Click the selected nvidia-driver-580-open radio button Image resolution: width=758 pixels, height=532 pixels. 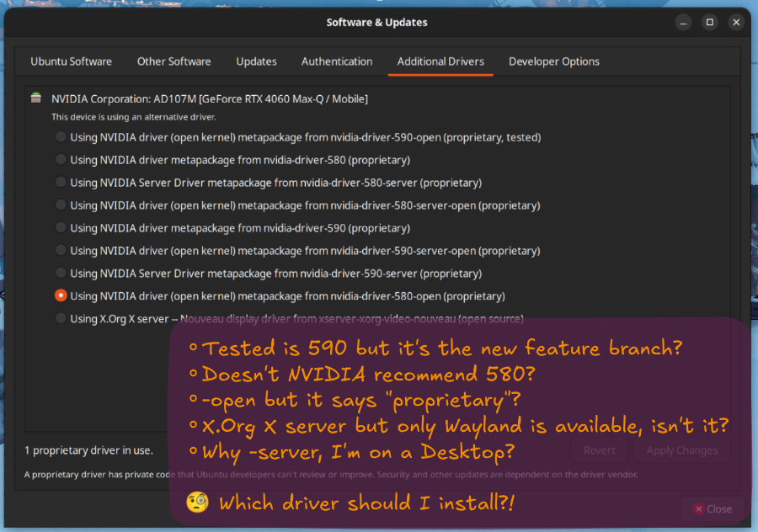(61, 295)
